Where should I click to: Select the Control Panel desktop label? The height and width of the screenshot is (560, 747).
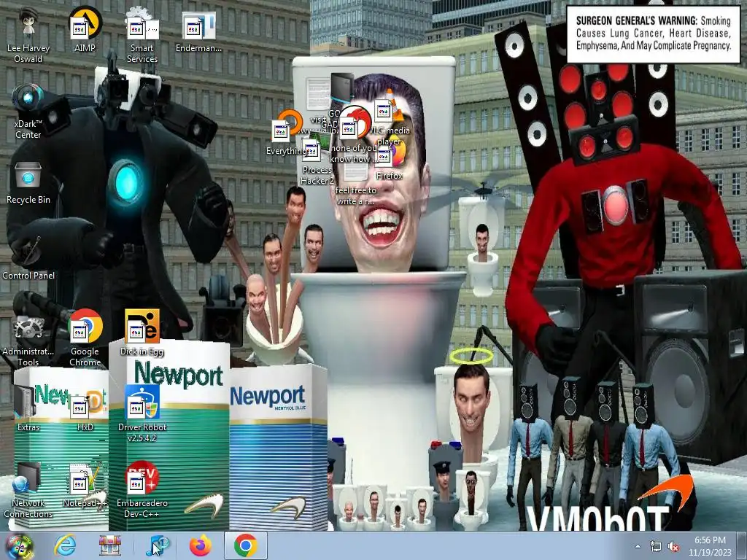click(28, 275)
